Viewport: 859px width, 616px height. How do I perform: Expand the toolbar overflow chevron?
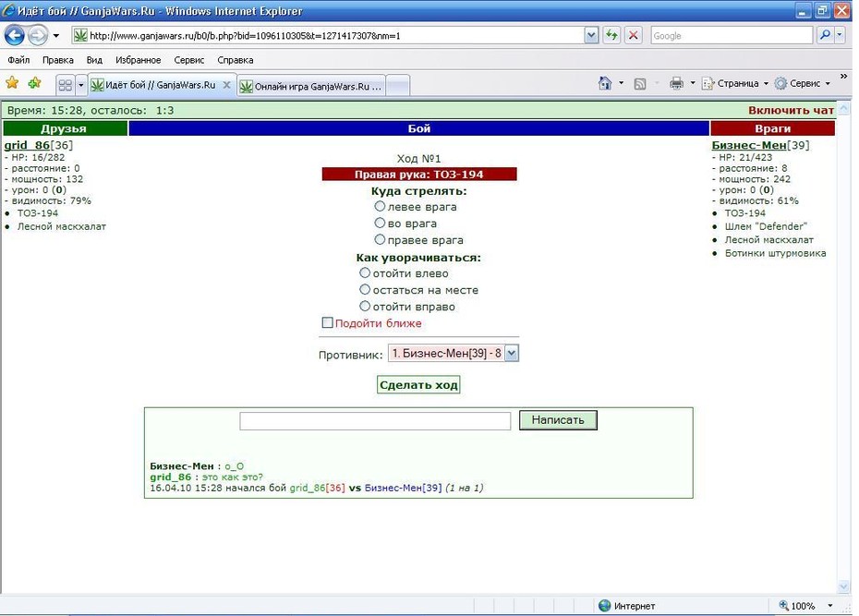(x=843, y=76)
